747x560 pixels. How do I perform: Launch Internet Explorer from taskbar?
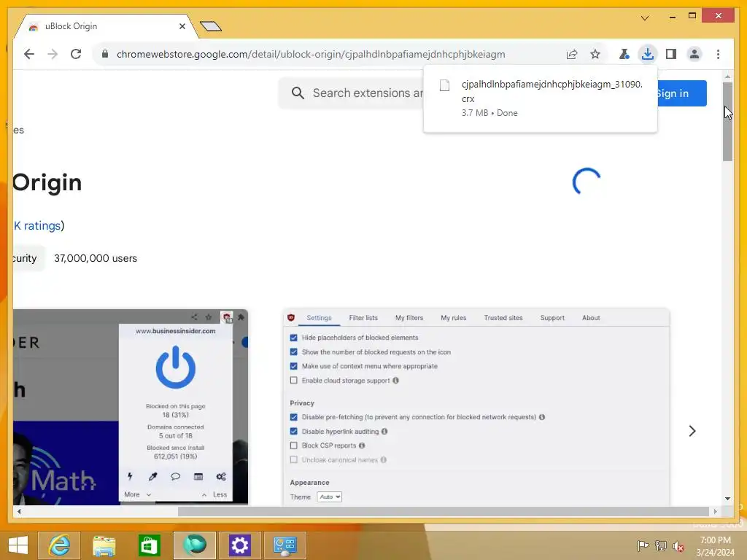(x=59, y=545)
